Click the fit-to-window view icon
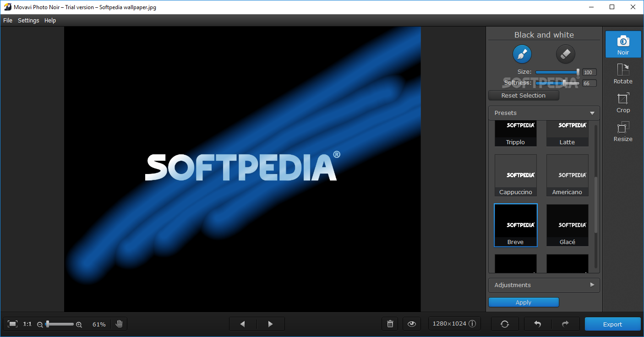The image size is (644, 337). click(13, 324)
